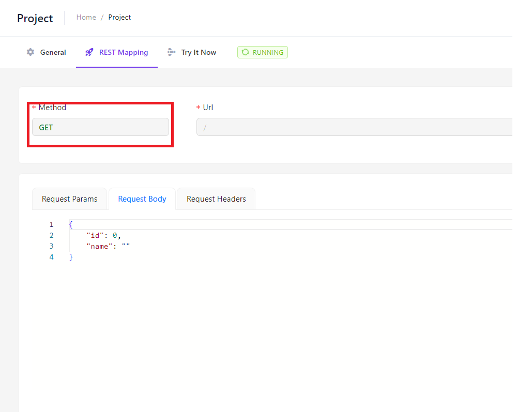Image resolution: width=532 pixels, height=412 pixels.
Task: Open the General tab
Action: [47, 52]
